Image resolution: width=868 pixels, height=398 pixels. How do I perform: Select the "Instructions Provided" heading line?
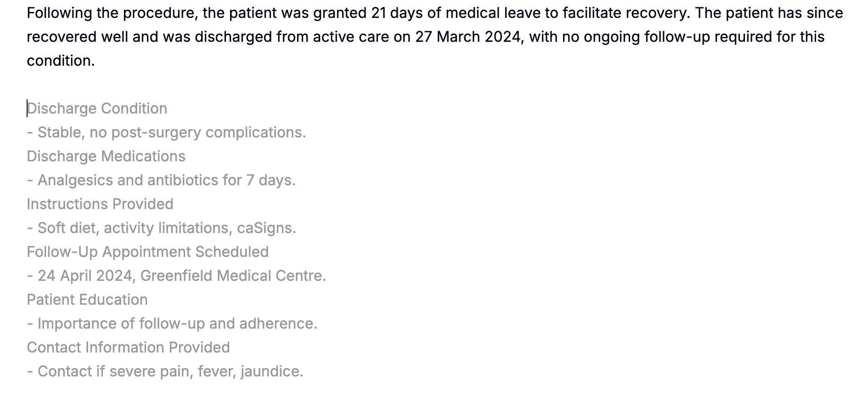pos(100,204)
